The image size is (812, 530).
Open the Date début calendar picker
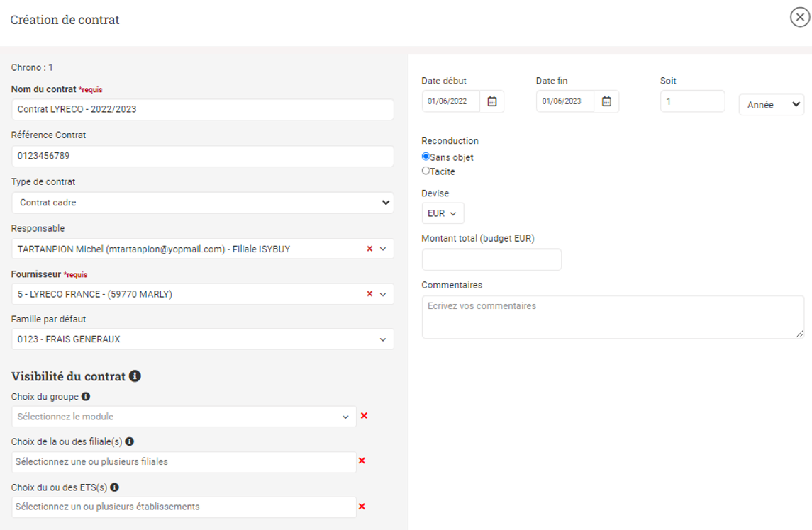point(491,101)
